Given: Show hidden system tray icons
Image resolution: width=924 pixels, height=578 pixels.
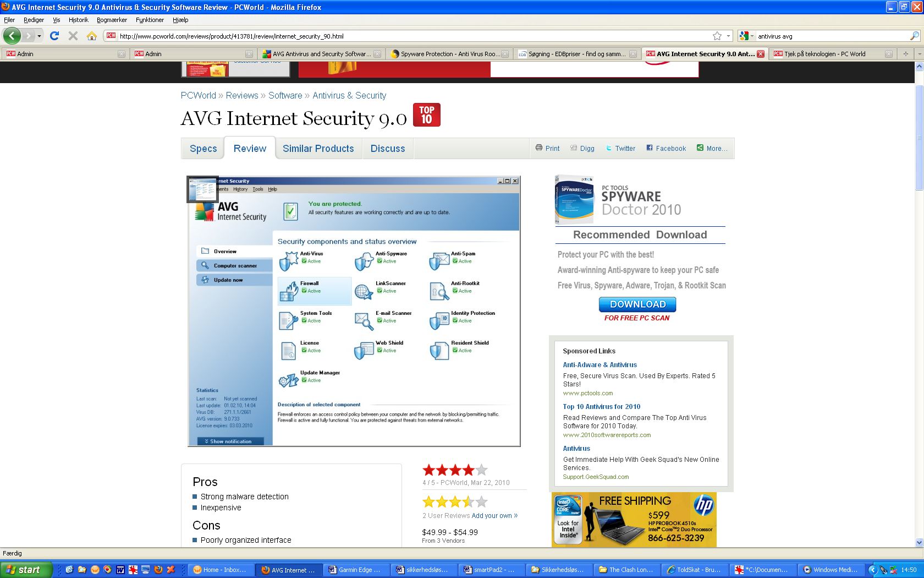Looking at the screenshot, I should pos(873,570).
